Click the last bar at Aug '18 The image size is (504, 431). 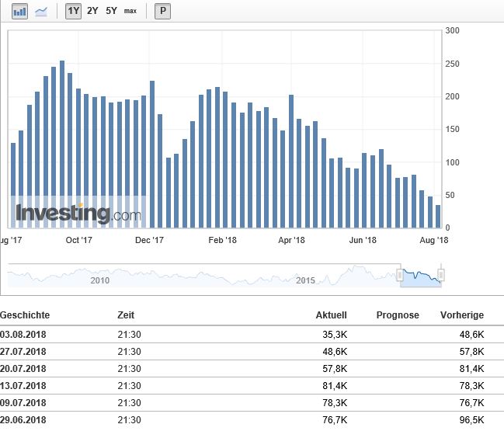(x=438, y=217)
